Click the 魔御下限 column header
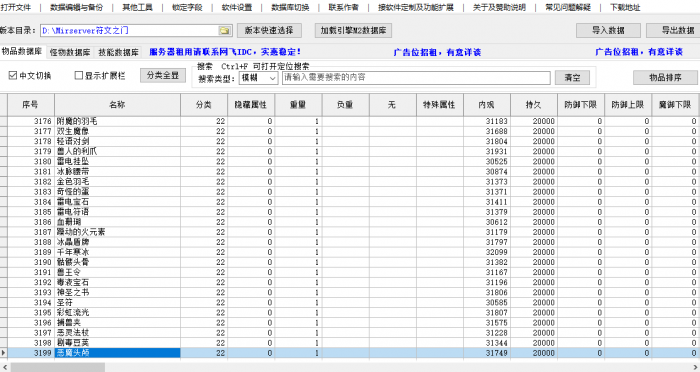This screenshot has height=372, width=700. [x=675, y=104]
